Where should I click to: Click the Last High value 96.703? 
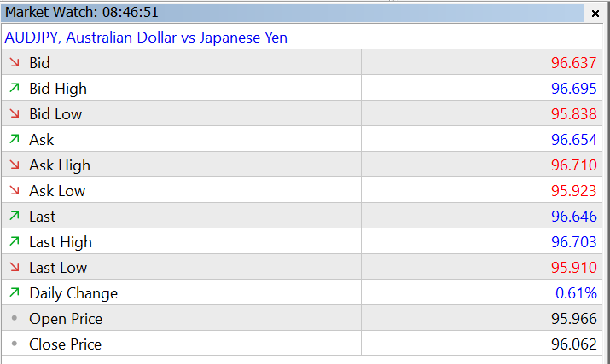click(x=573, y=242)
